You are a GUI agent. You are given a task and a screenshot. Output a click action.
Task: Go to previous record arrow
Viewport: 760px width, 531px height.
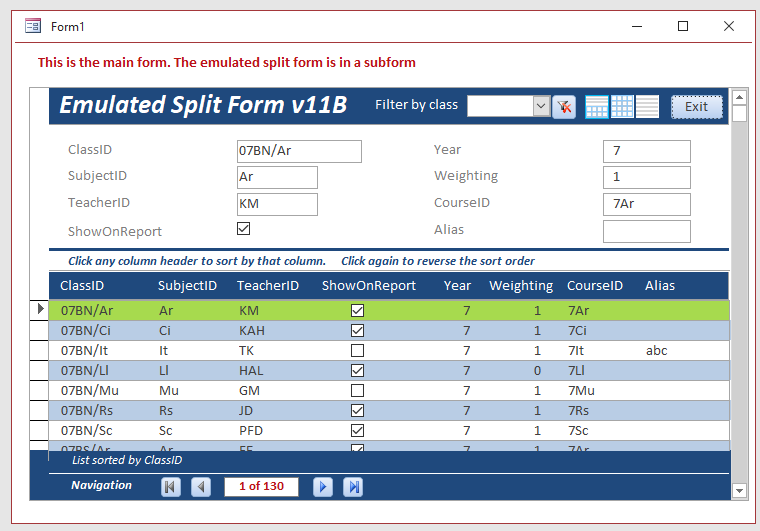tap(201, 487)
